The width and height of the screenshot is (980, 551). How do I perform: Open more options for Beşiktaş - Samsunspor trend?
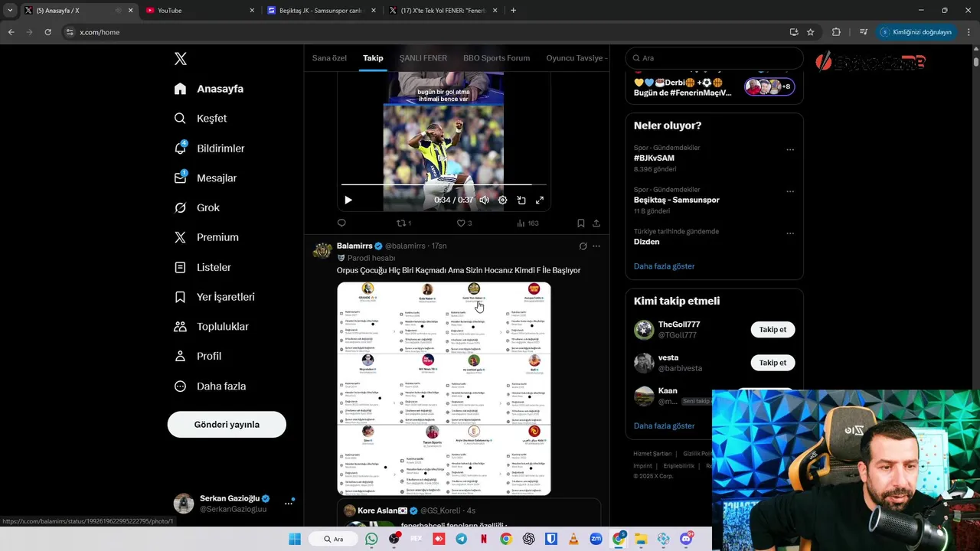point(790,192)
